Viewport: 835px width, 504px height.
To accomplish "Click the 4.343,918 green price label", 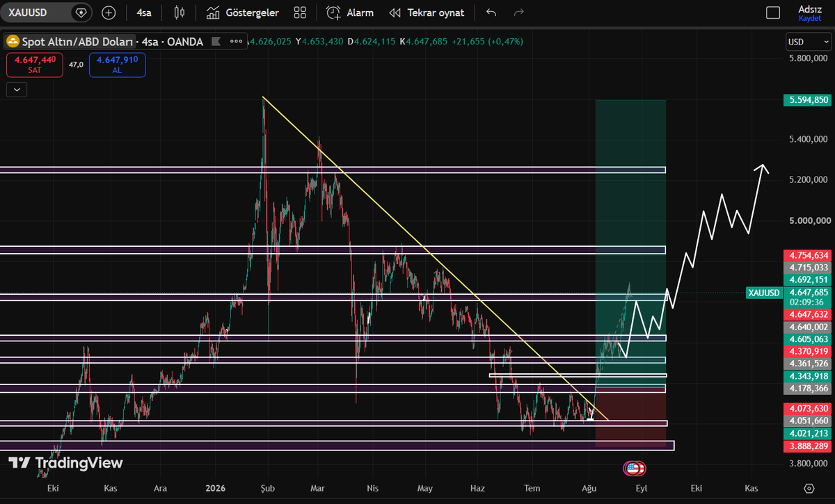I will click(x=808, y=376).
